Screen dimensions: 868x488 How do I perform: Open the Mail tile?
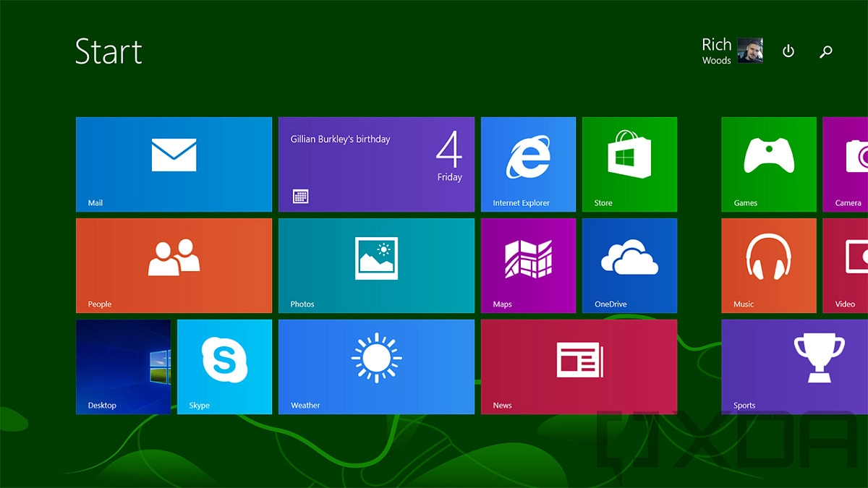click(x=174, y=164)
